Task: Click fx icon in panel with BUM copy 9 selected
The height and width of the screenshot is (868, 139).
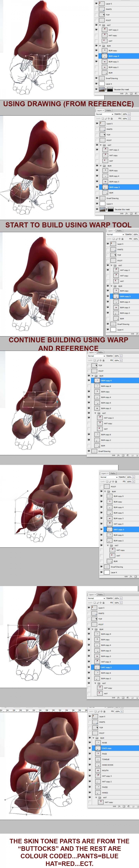Action: 118,456
